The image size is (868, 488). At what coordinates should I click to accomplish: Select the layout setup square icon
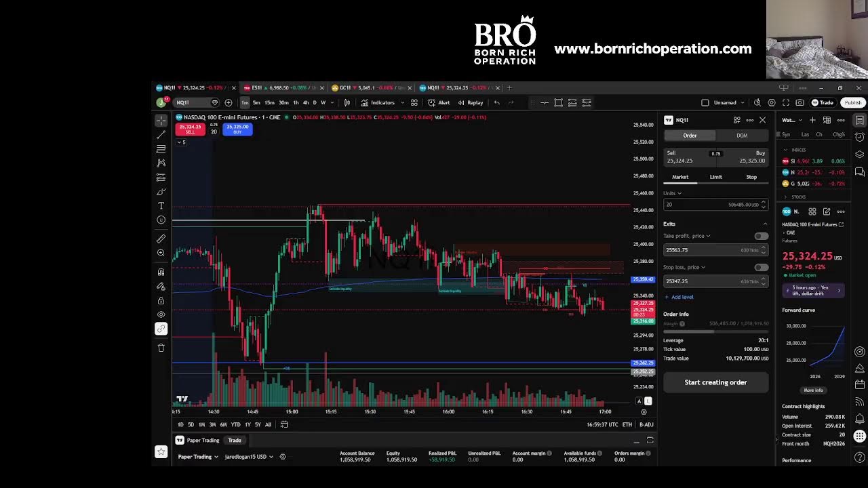click(705, 102)
